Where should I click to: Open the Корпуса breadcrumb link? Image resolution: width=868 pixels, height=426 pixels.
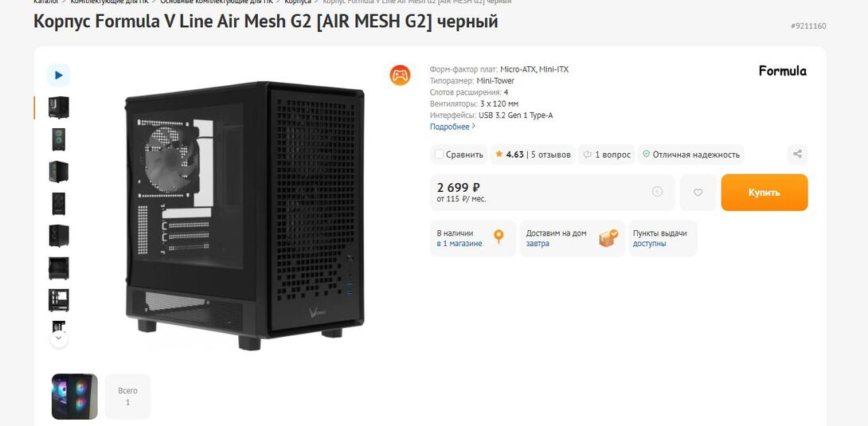click(298, 2)
